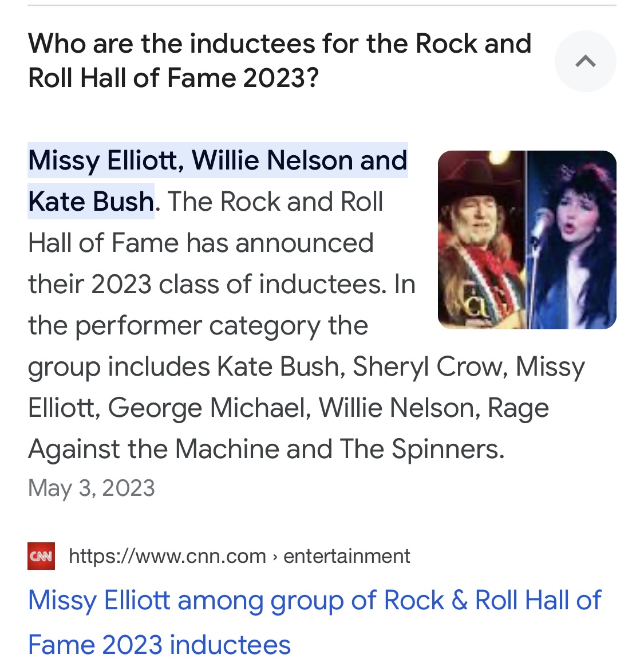Click the 'Fame 2023 inductees' link line
This screenshot has height=670, width=644.
pyautogui.click(x=159, y=644)
